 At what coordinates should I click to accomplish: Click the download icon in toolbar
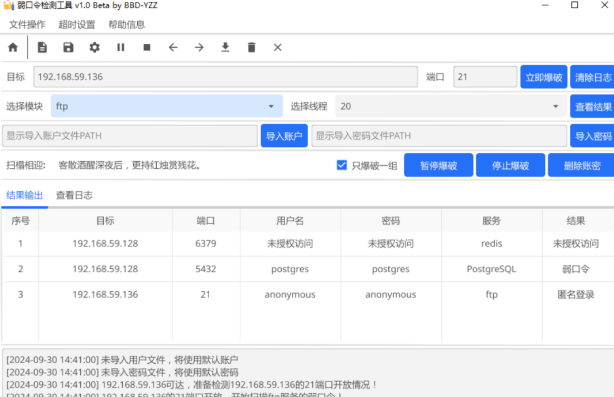[x=225, y=47]
